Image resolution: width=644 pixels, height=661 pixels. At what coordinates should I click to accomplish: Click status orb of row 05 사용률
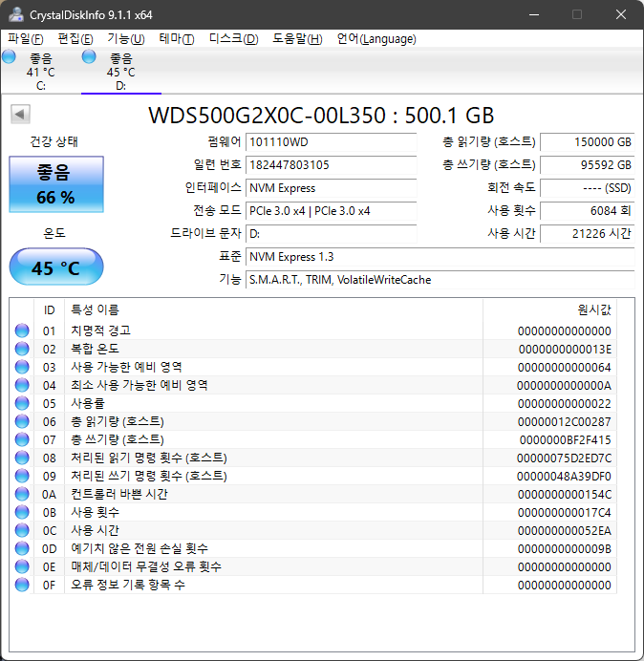tap(22, 403)
